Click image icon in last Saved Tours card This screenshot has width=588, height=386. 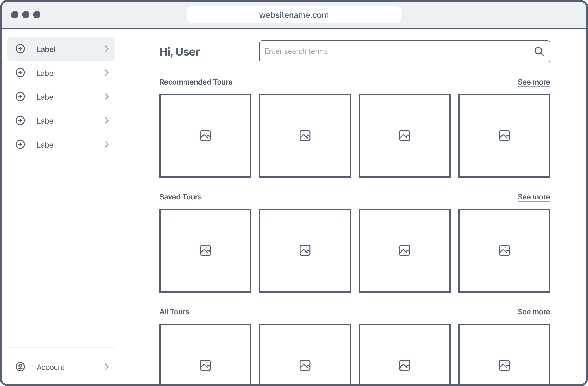[504, 250]
